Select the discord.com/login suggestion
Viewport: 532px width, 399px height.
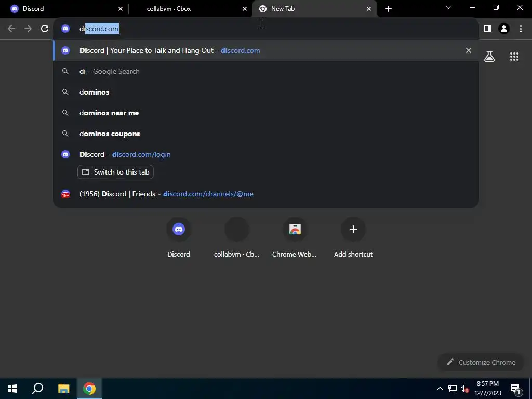[x=266, y=154]
